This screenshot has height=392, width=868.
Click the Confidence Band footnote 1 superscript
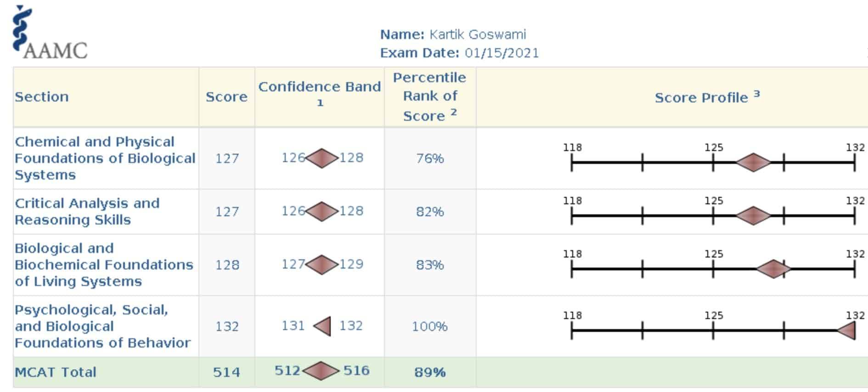pos(320,103)
